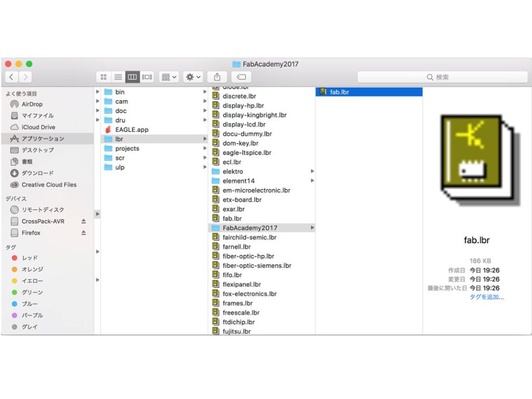Select the レッド red tag
This screenshot has height=399, width=532.
(47, 258)
